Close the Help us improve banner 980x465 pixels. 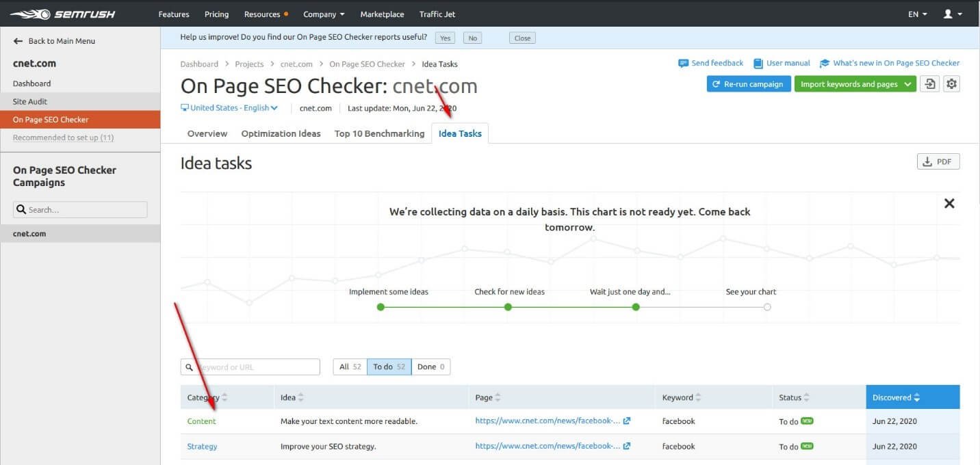tap(522, 38)
